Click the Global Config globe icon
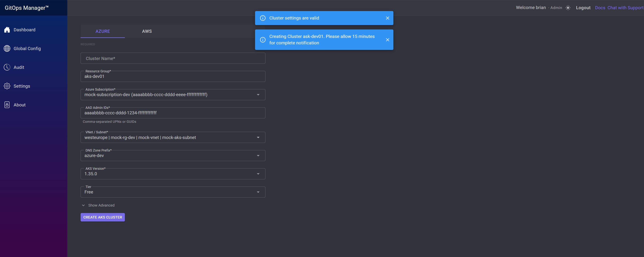644x257 pixels. click(x=7, y=48)
